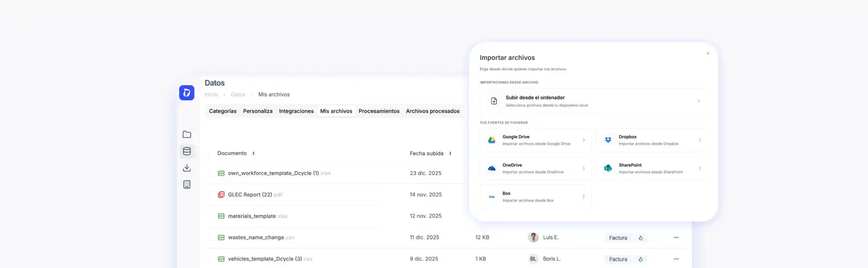Click the Google Drive logo icon

pos(492,140)
